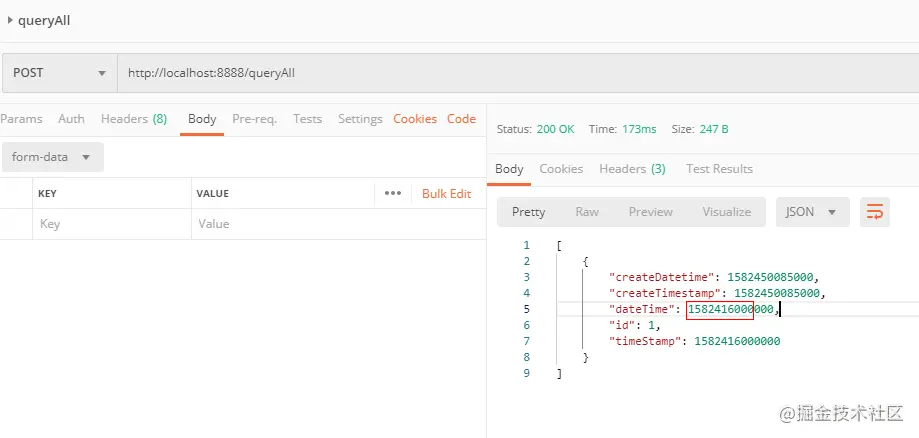The image size is (919, 438).
Task: Switch response view to Raw
Action: 587,212
